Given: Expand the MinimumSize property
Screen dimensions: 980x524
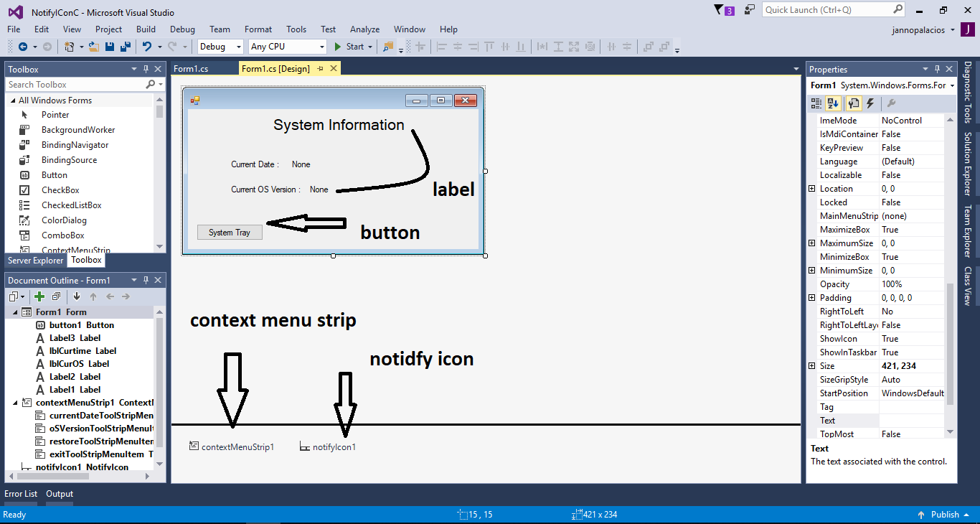Looking at the screenshot, I should coord(812,271).
